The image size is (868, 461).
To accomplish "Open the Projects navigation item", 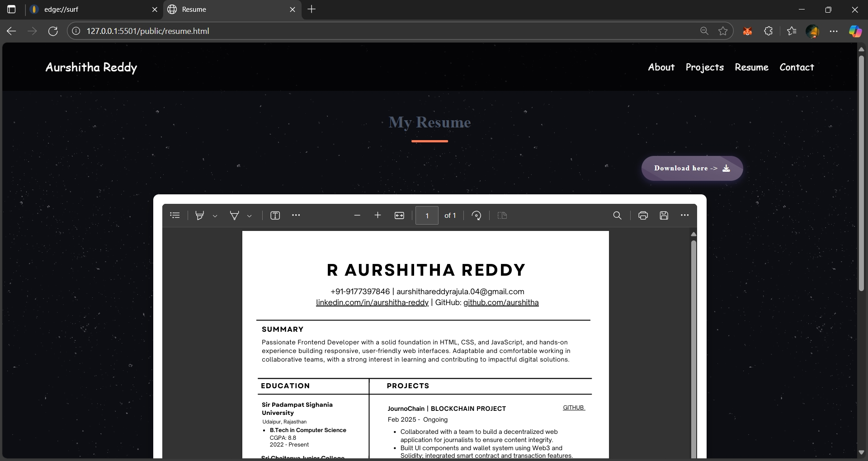I will click(x=704, y=67).
